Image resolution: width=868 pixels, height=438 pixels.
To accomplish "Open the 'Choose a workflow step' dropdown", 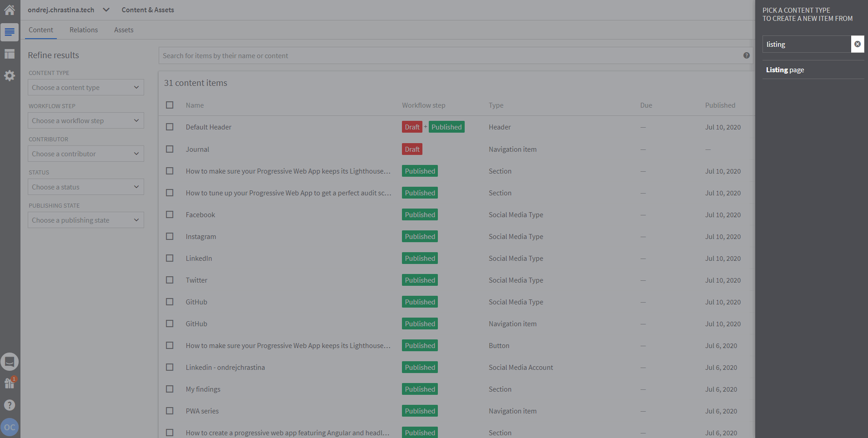I will tap(85, 120).
